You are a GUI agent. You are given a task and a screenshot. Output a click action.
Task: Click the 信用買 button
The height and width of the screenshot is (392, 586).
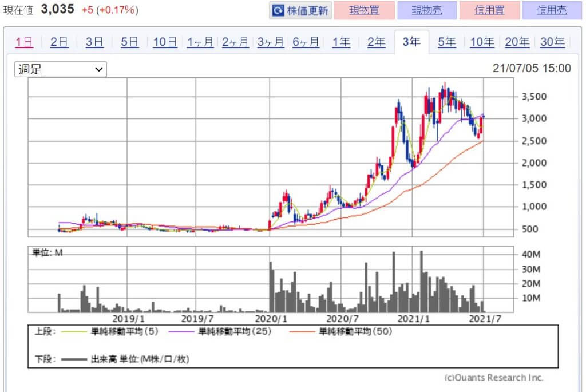[490, 10]
